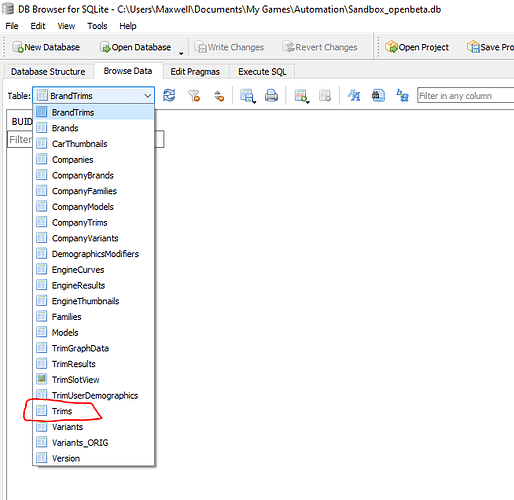Click the Open Database button

pos(135,47)
